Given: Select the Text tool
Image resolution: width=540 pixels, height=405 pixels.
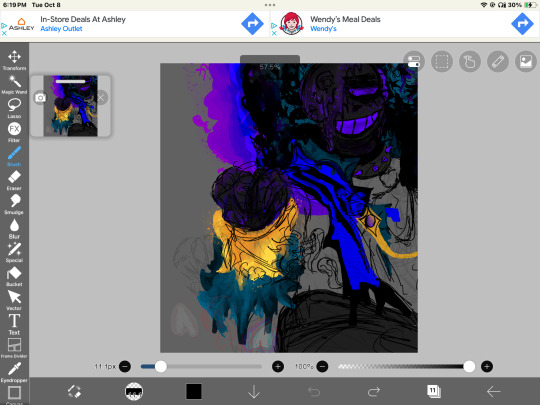Looking at the screenshot, I should click(14, 324).
